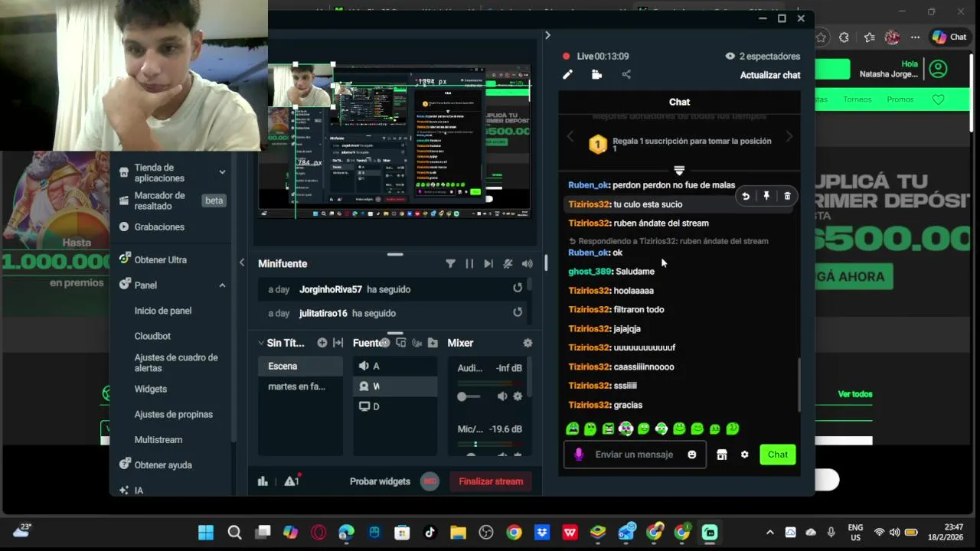
Task: Pin the hovered Tizirios32 chat message
Action: tap(766, 196)
